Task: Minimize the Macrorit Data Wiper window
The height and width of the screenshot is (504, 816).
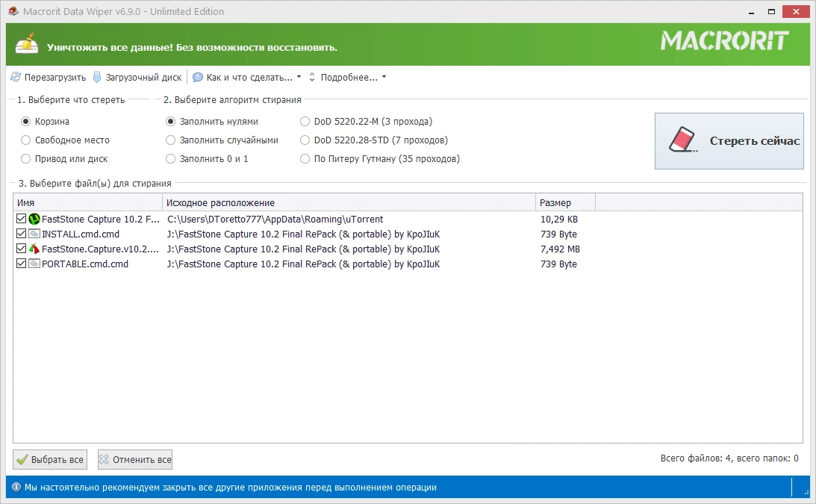Action: click(751, 11)
